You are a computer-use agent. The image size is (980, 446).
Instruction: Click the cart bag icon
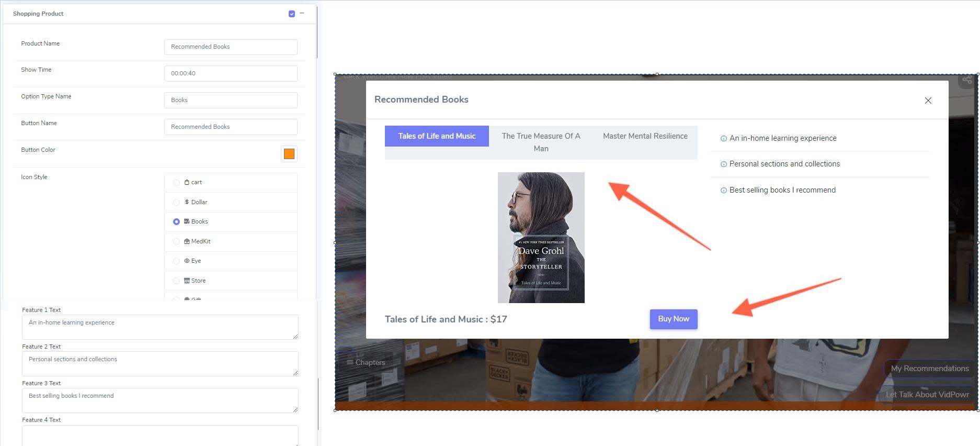(187, 182)
